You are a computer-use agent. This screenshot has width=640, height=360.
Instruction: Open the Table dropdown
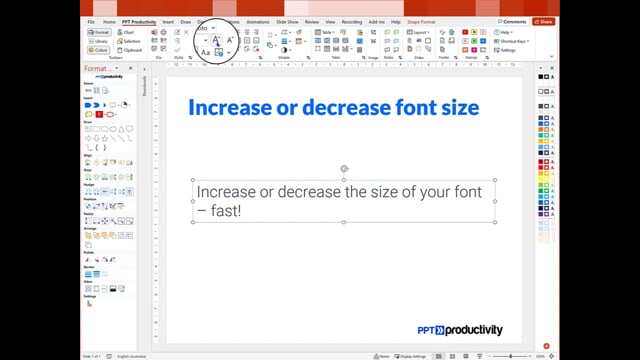pyautogui.click(x=324, y=32)
